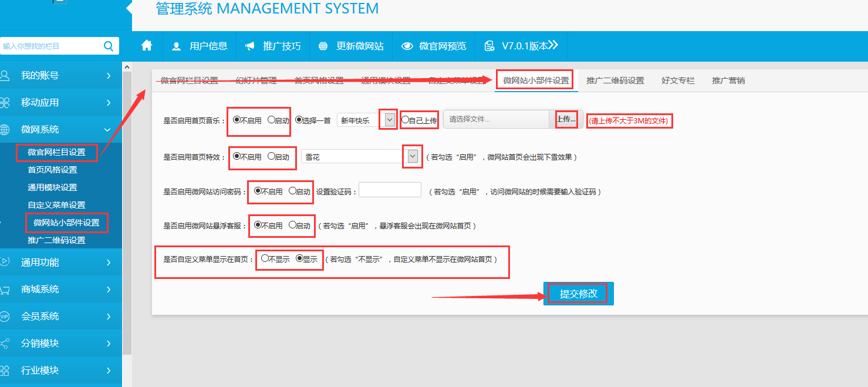Open the 好文专栏 tab
868x387 pixels.
[x=678, y=80]
